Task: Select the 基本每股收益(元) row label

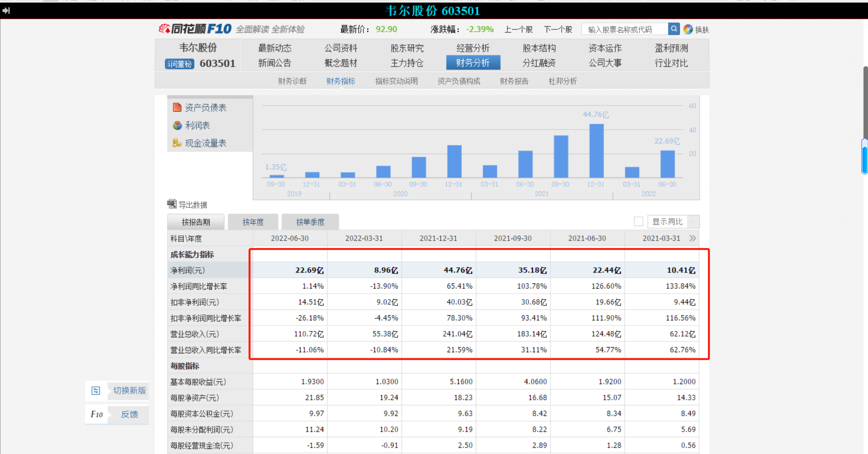Action: tap(198, 382)
